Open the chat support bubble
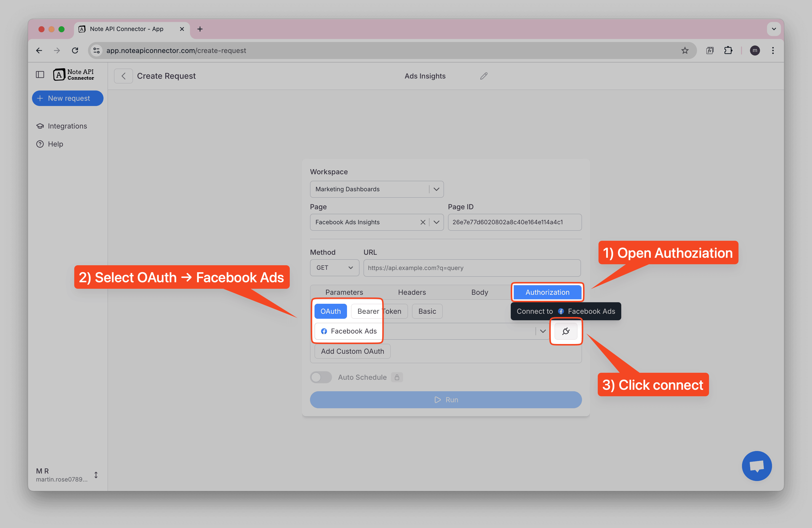The height and width of the screenshot is (528, 812). coord(756,465)
